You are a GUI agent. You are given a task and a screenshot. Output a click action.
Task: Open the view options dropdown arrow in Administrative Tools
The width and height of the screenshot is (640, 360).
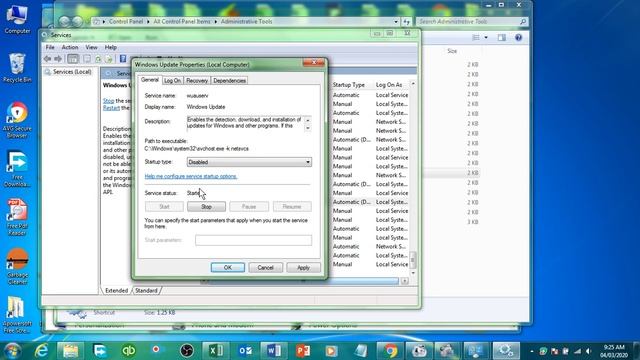pyautogui.click(x=486, y=38)
